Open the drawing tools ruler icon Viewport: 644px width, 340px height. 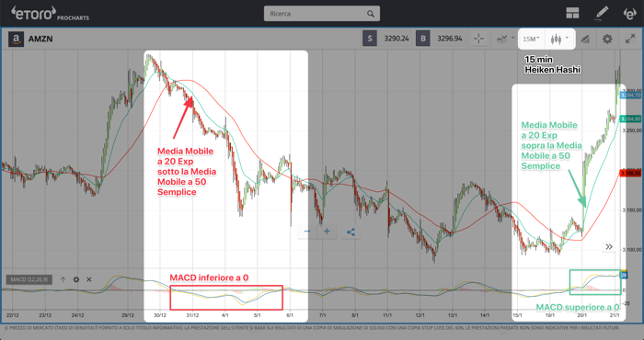585,39
